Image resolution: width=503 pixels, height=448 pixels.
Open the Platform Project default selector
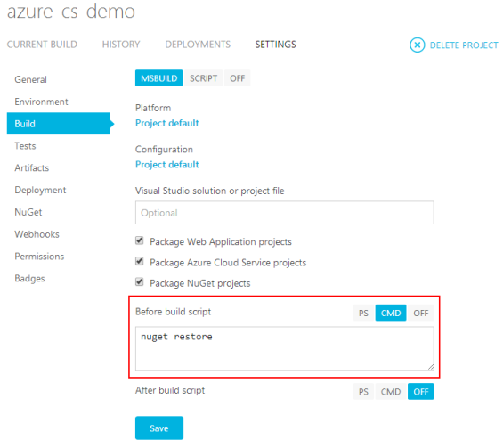click(166, 123)
